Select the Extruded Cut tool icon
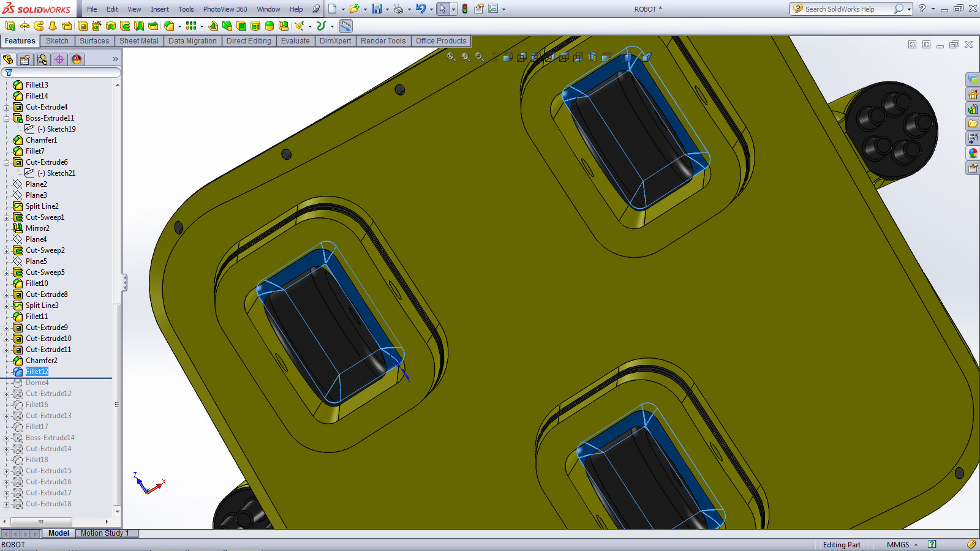 click(82, 26)
